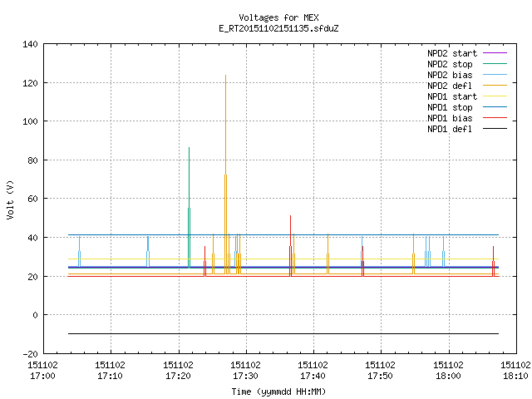This screenshot has height=399, width=532.
Task: Click the black NPD1 defl legend line sample
Action: click(x=495, y=129)
